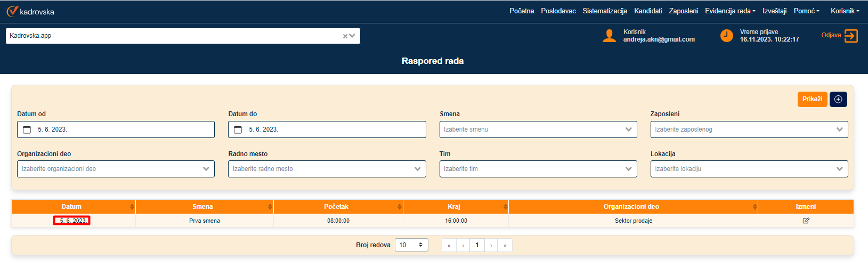Clear the Kadrovska.app selection with X icon
Viewport: 868px width, 268px height.
tap(345, 36)
